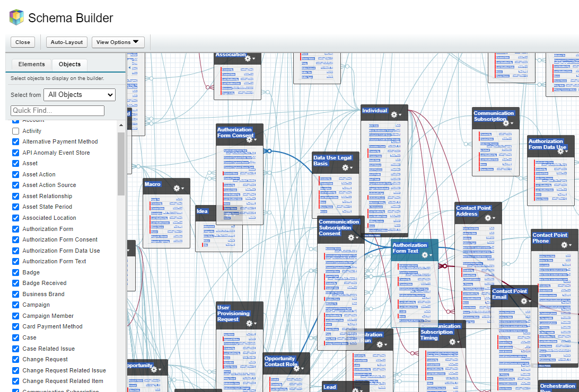Uncheck the Badge Received checkbox
Viewport: 579px width, 392px height.
pyautogui.click(x=15, y=283)
